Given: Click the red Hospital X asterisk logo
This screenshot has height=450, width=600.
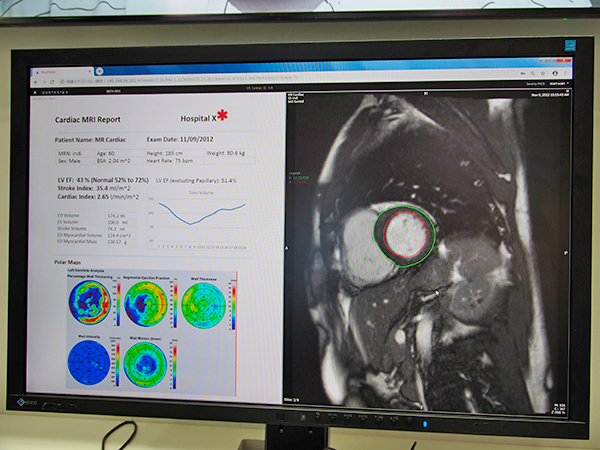Looking at the screenshot, I should (222, 116).
